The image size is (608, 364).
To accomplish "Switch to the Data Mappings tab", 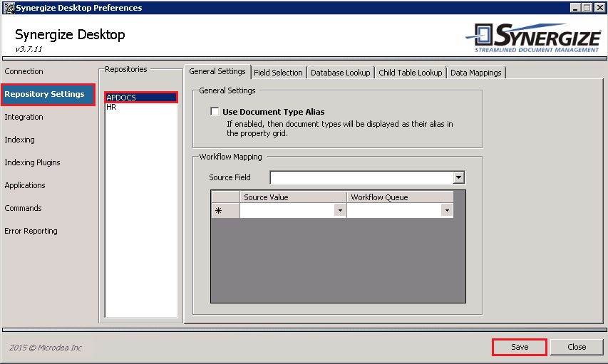I will click(475, 73).
